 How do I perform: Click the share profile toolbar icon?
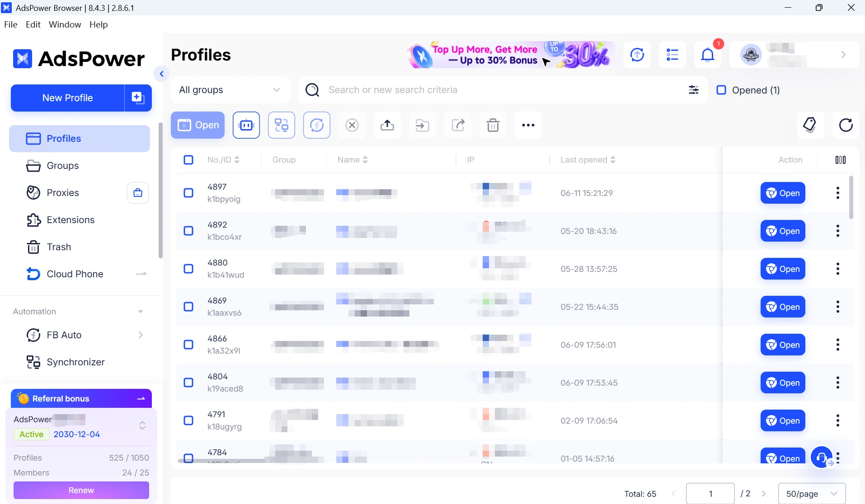pyautogui.click(x=458, y=125)
